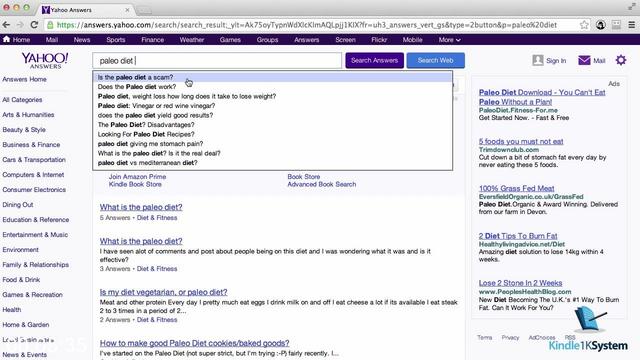Open the Health category
Viewport: 640px width, 360px height.
11,310
